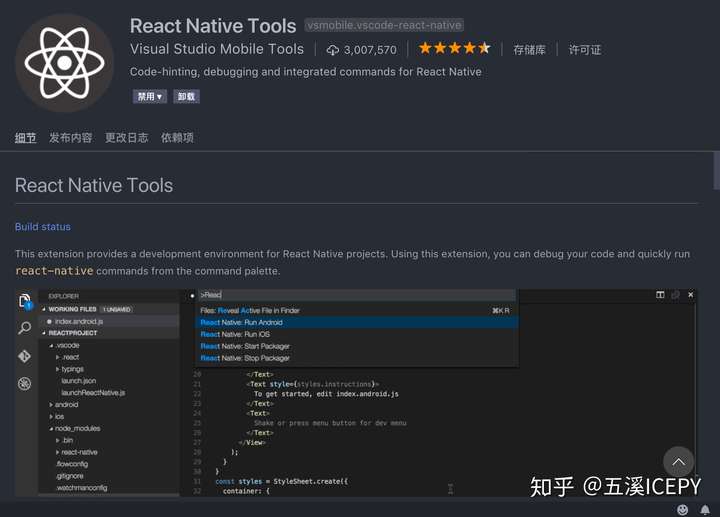Switch to the 发布内容 tab
This screenshot has height=517, width=720.
click(x=71, y=137)
